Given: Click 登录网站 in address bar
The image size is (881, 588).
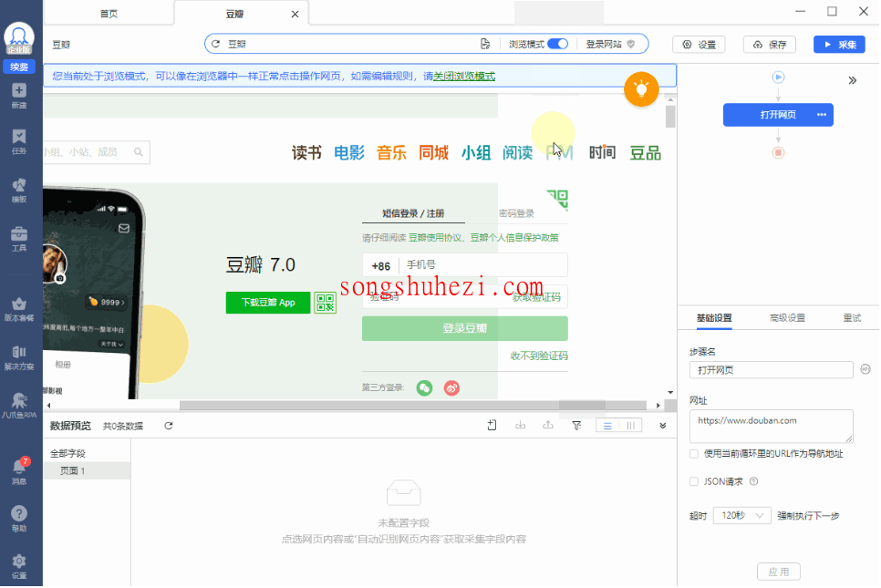Looking at the screenshot, I should pyautogui.click(x=610, y=44).
